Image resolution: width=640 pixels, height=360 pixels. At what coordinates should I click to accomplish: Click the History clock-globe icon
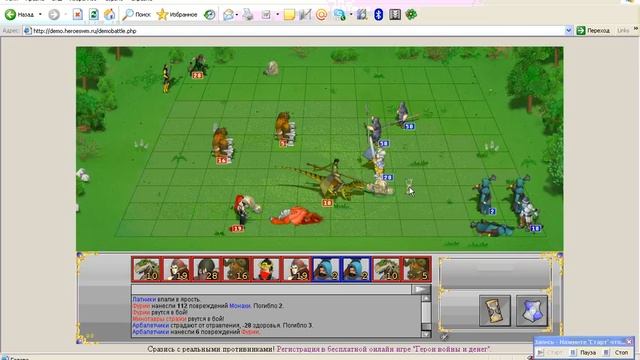pos(210,15)
